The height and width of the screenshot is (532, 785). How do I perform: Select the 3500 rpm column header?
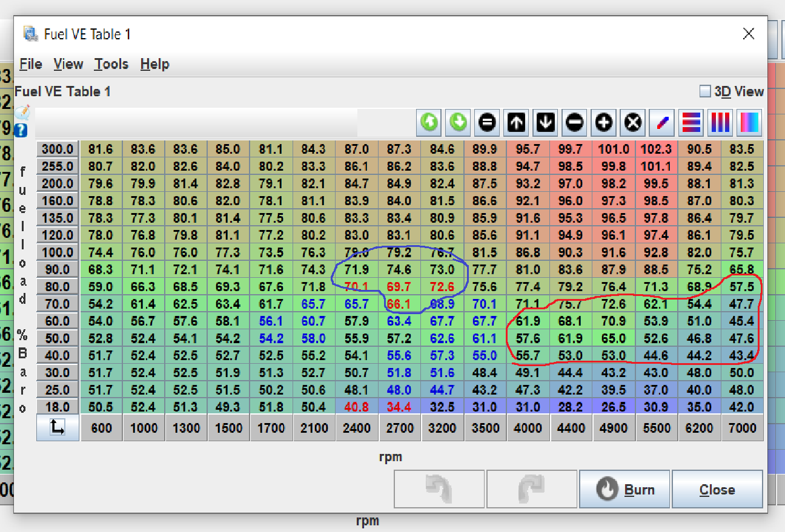click(485, 428)
